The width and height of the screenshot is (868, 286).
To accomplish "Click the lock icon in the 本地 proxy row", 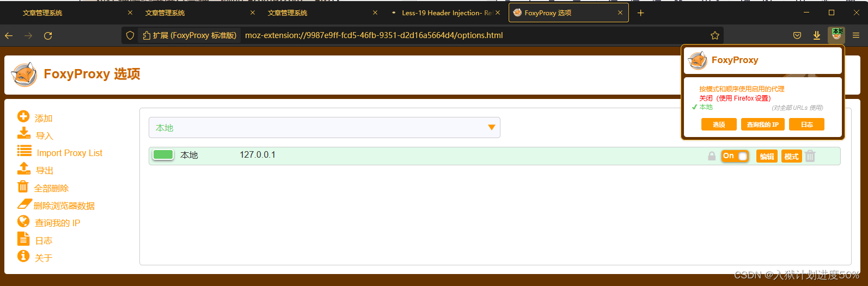I will coord(712,156).
